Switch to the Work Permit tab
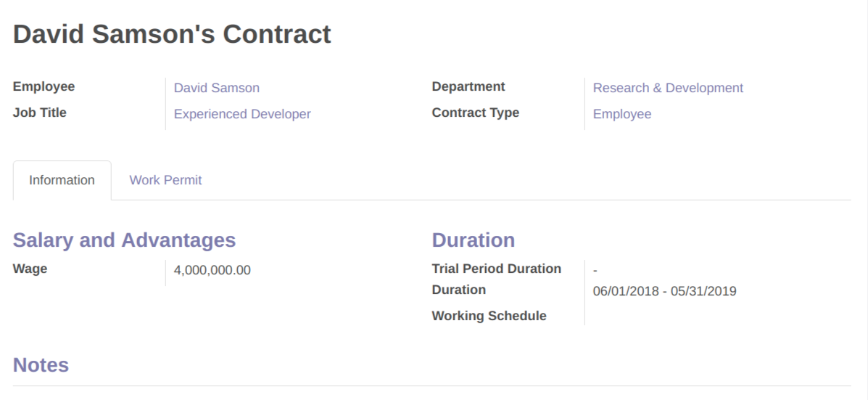Image resolution: width=868 pixels, height=400 pixels. pyautogui.click(x=165, y=180)
